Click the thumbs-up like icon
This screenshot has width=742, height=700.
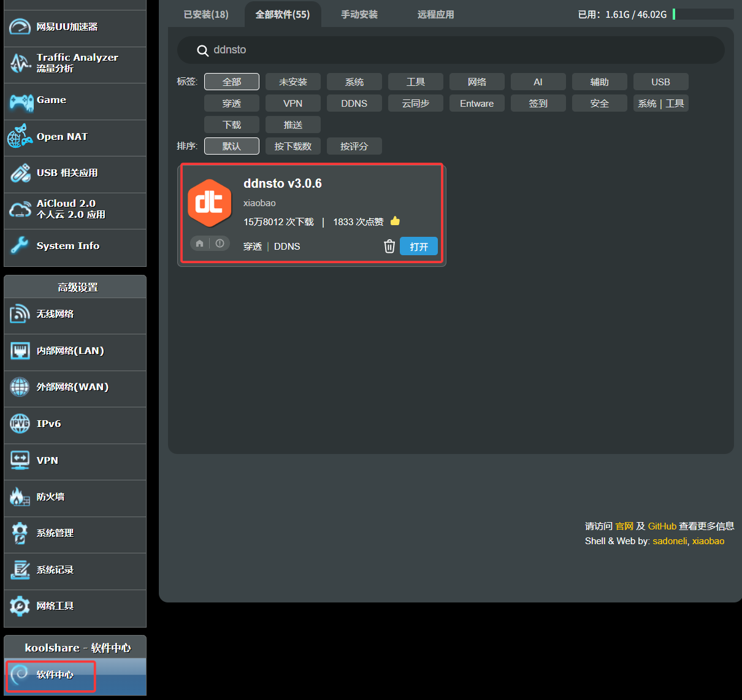point(395,221)
